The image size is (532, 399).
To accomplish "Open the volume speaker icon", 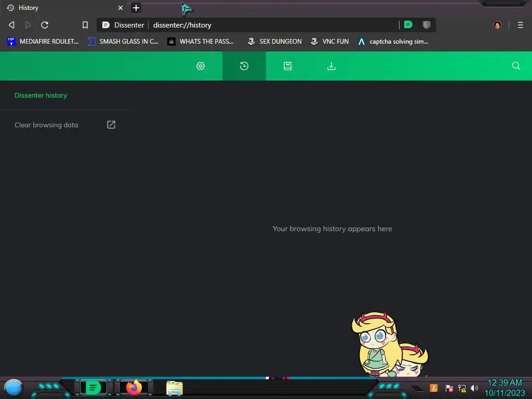I will (474, 388).
